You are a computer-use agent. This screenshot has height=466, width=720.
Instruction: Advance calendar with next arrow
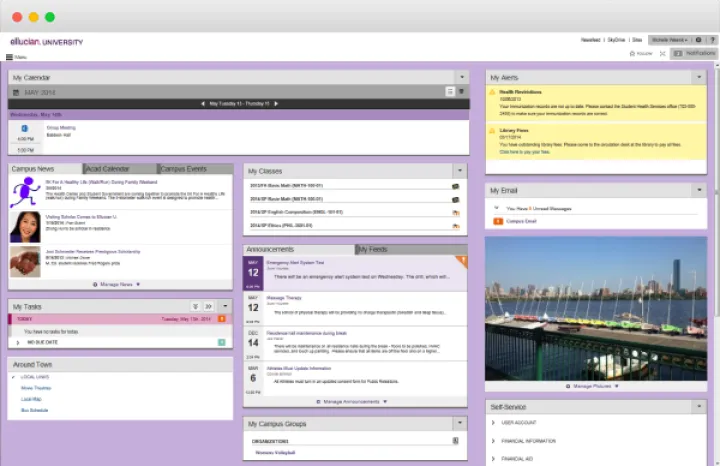[275, 103]
